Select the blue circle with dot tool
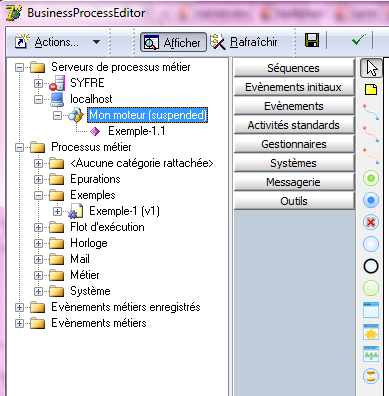 (x=371, y=200)
